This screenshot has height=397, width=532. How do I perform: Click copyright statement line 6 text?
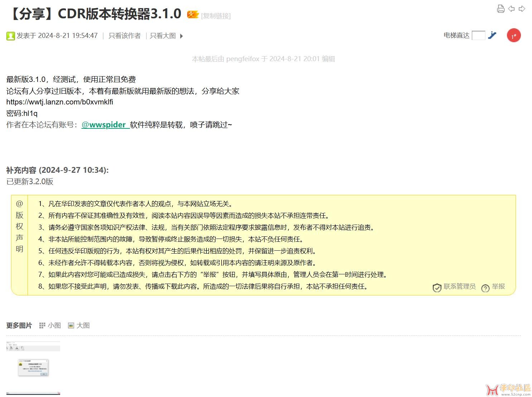coord(178,263)
